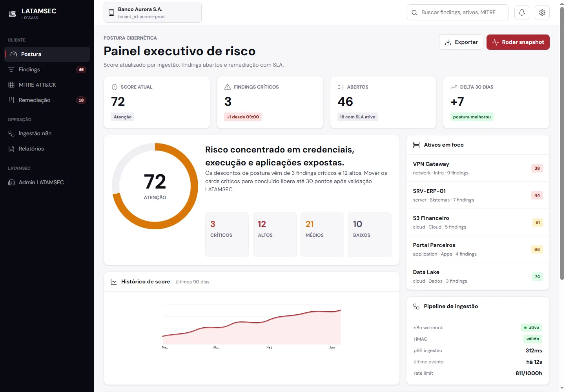
Task: Open Admin LATAMSEC section
Action: point(47,182)
